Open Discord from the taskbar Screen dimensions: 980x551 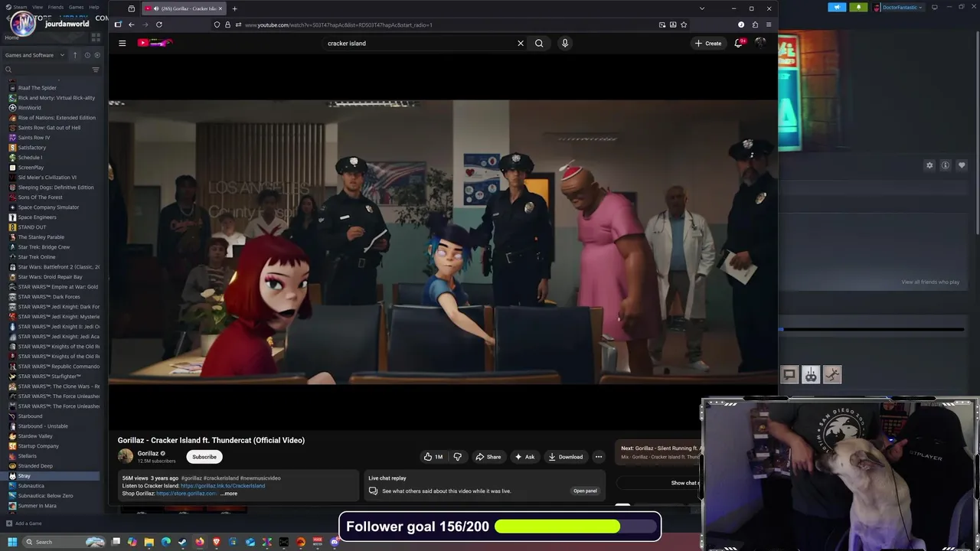(x=335, y=542)
